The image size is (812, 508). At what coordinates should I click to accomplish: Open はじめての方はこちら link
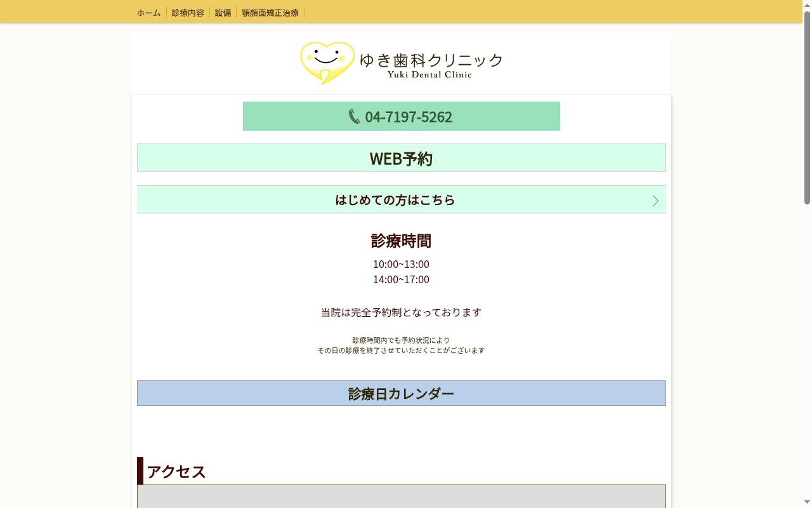pyautogui.click(x=402, y=199)
